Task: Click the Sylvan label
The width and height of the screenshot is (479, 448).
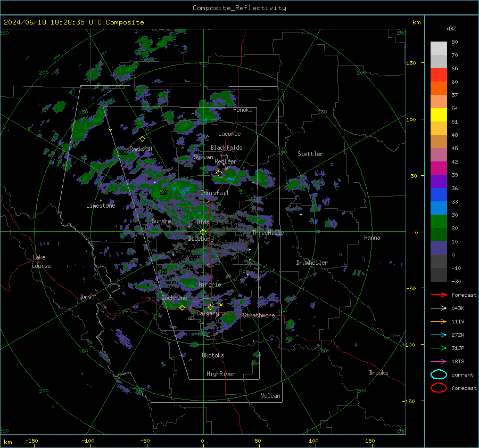Action: (203, 157)
